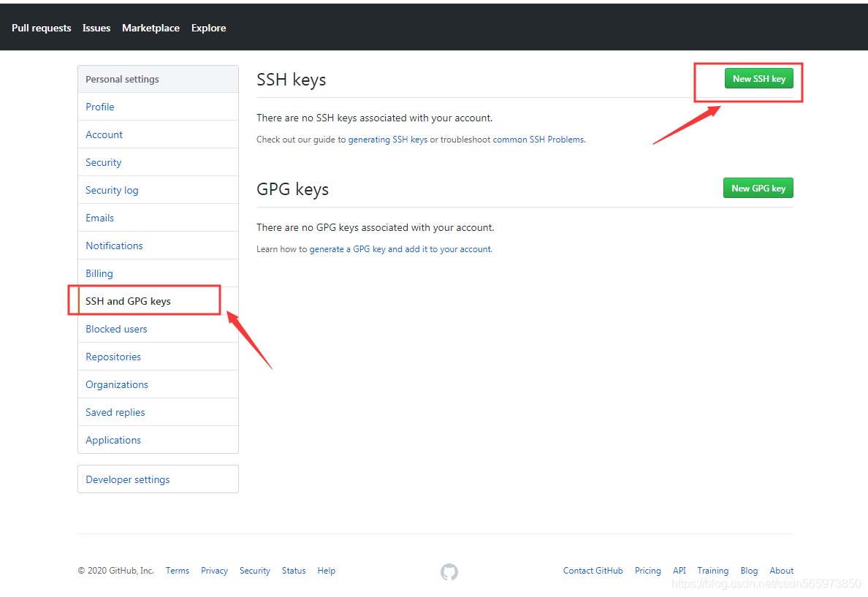Open Blog link in footer

pyautogui.click(x=749, y=571)
